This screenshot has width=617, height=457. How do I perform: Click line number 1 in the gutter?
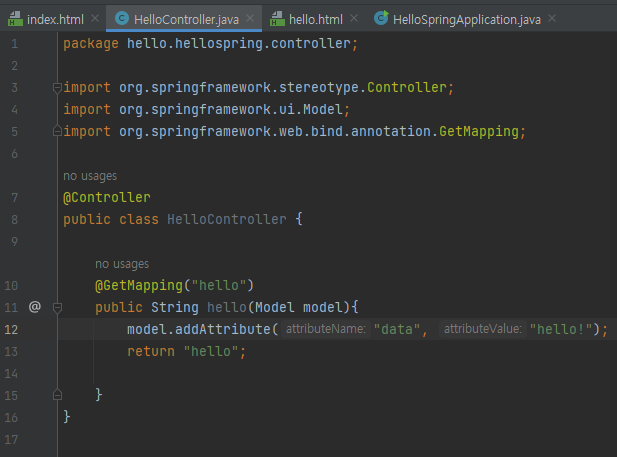pyautogui.click(x=15, y=43)
